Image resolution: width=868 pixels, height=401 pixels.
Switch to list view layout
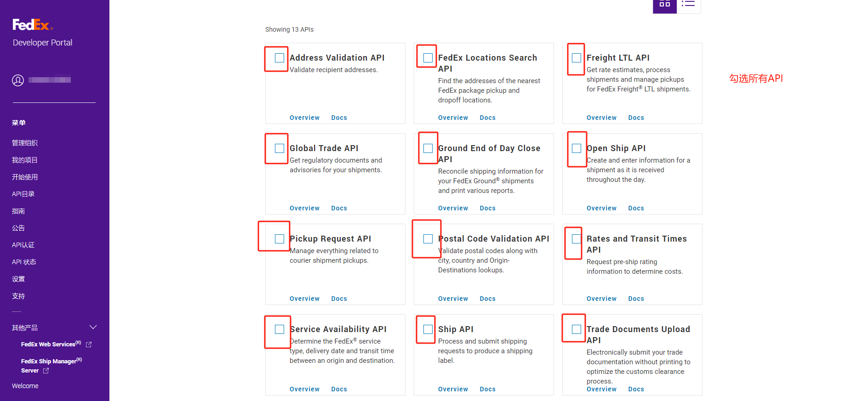click(688, 4)
